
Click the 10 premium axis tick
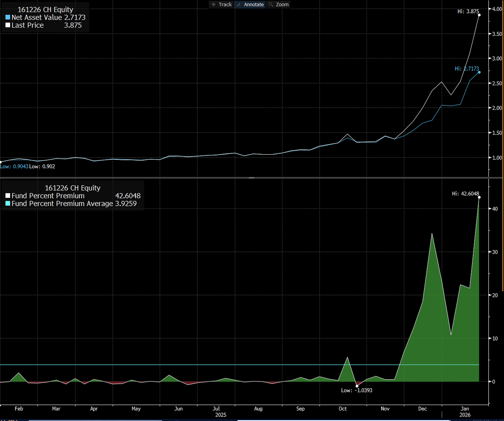495,338
